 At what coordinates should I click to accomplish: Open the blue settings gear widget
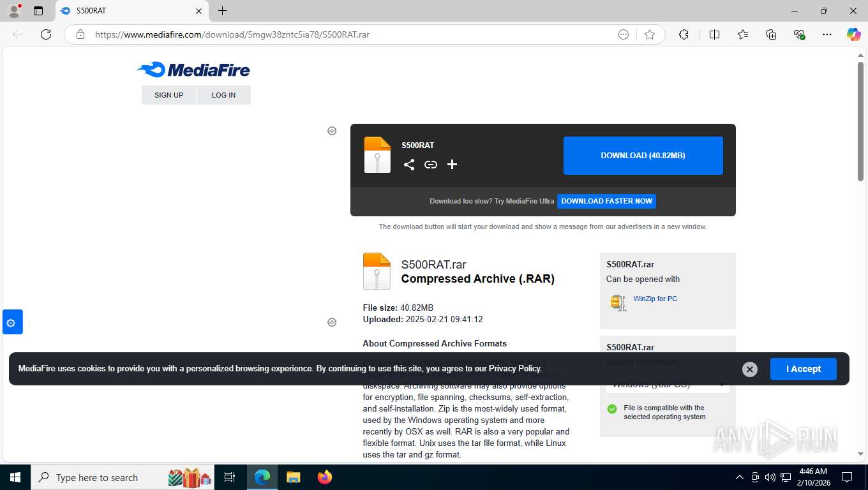tap(11, 322)
